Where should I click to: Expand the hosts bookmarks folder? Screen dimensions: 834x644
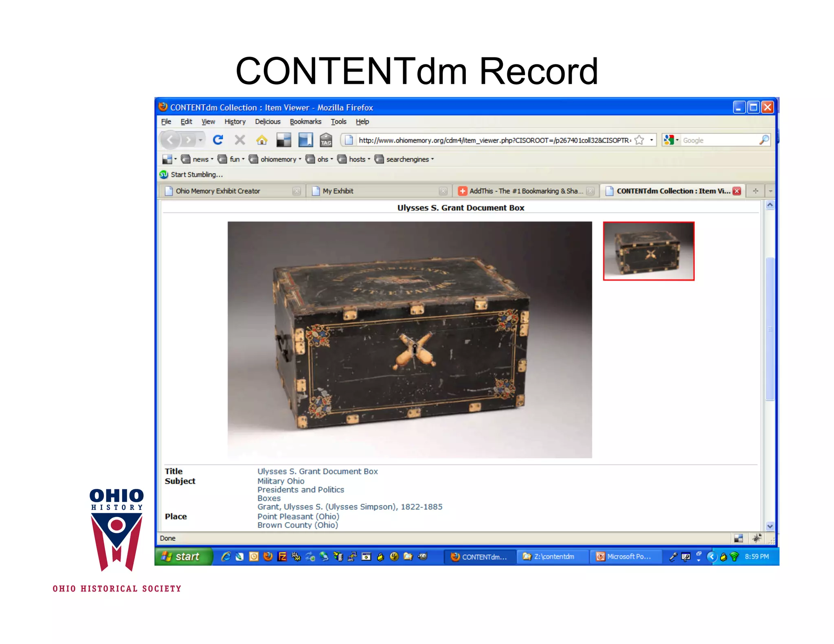pyautogui.click(x=353, y=159)
